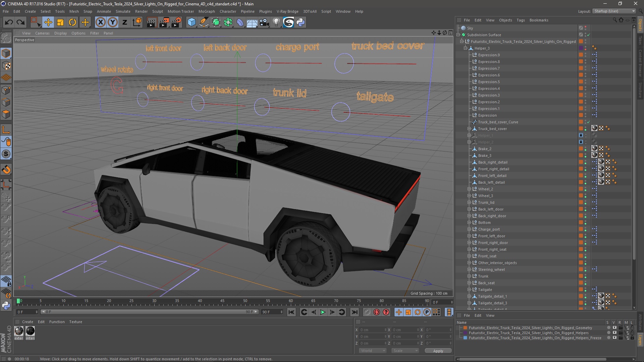Screen dimensions: 644x362
Task: Add a Light object icon
Action: click(x=276, y=22)
